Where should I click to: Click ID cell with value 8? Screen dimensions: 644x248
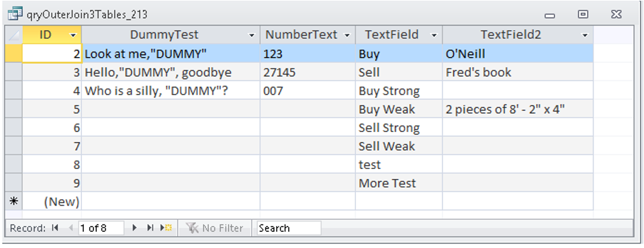coord(52,164)
